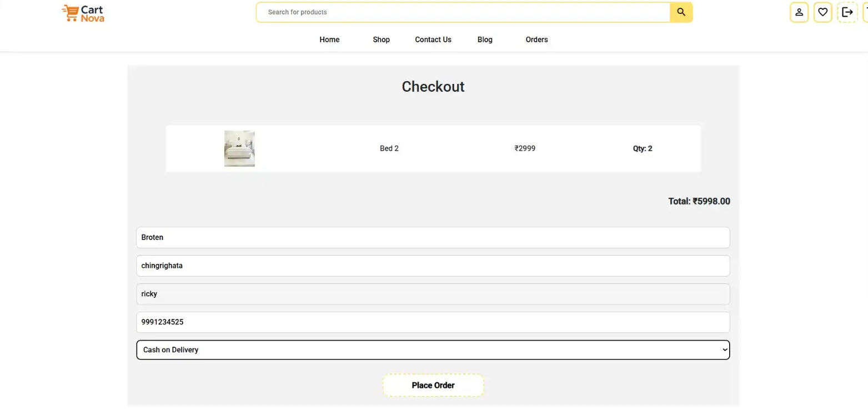View the Orders page
Image resolution: width=868 pixels, height=409 pixels.
(x=536, y=39)
